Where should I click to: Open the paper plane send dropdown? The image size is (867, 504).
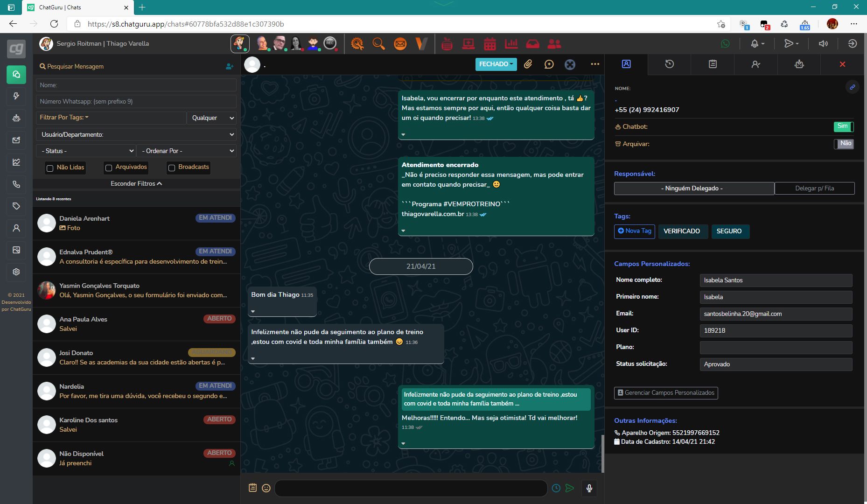(791, 43)
